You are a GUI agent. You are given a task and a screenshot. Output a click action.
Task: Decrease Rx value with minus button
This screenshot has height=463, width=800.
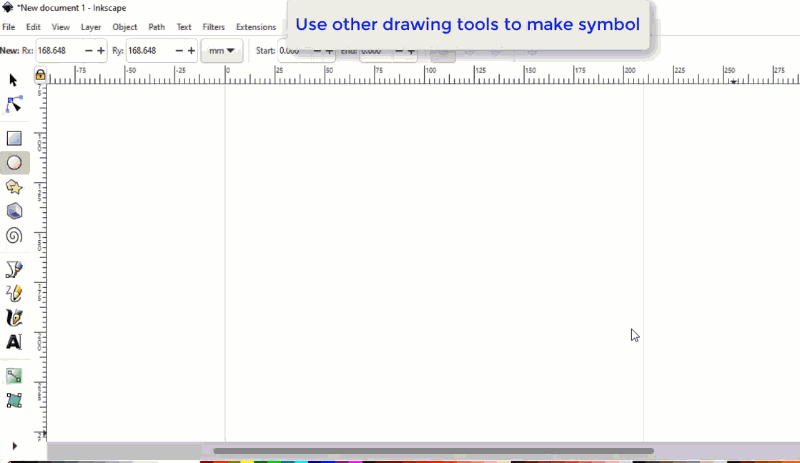tap(88, 51)
